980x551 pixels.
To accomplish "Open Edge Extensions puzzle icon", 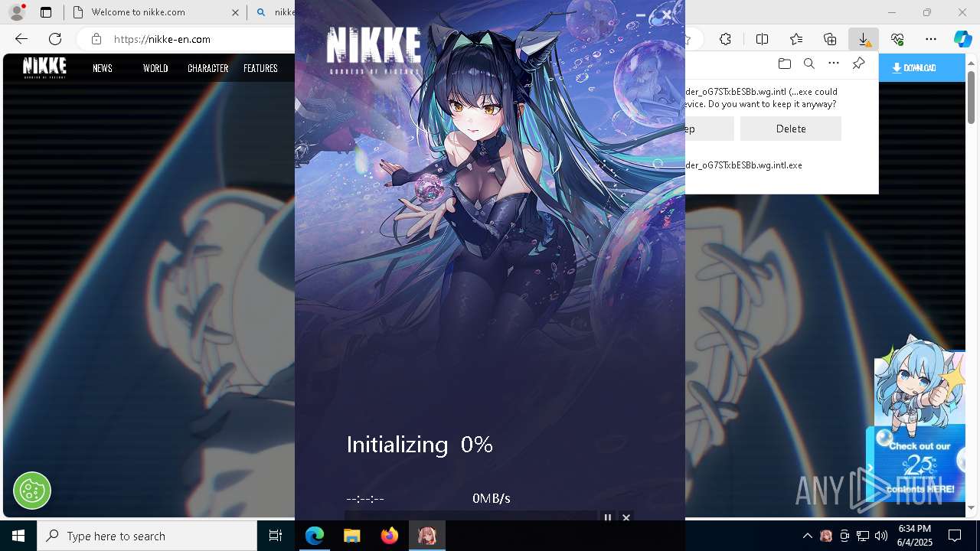I will (726, 39).
